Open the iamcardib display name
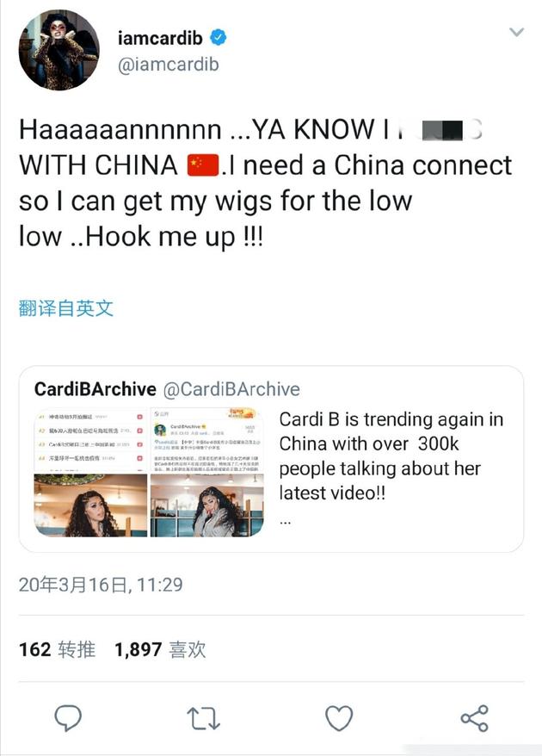Screen dimensions: 542x756 (x=160, y=38)
